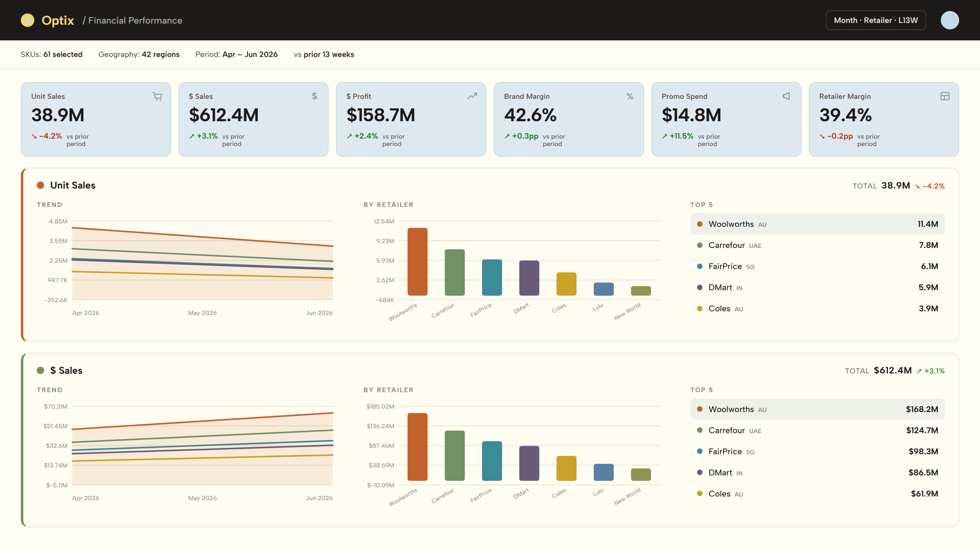The width and height of the screenshot is (980, 551).
Task: Click Woolworths orange dot in Unit Sales Top 5
Action: point(699,224)
